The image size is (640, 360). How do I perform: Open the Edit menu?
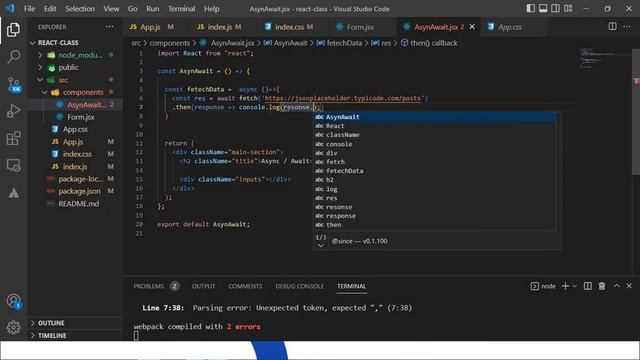click(50, 9)
